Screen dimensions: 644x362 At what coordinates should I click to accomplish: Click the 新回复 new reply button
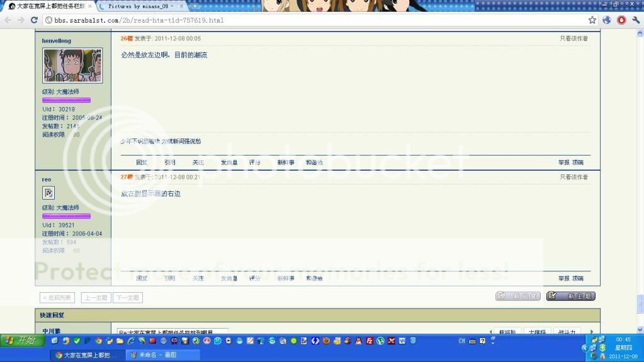click(518, 296)
